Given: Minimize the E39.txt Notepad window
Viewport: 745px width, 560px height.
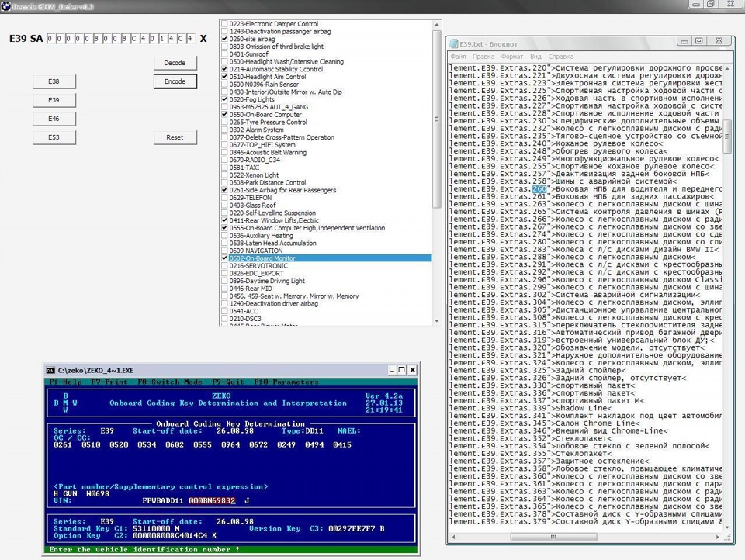Looking at the screenshot, I should (684, 41).
